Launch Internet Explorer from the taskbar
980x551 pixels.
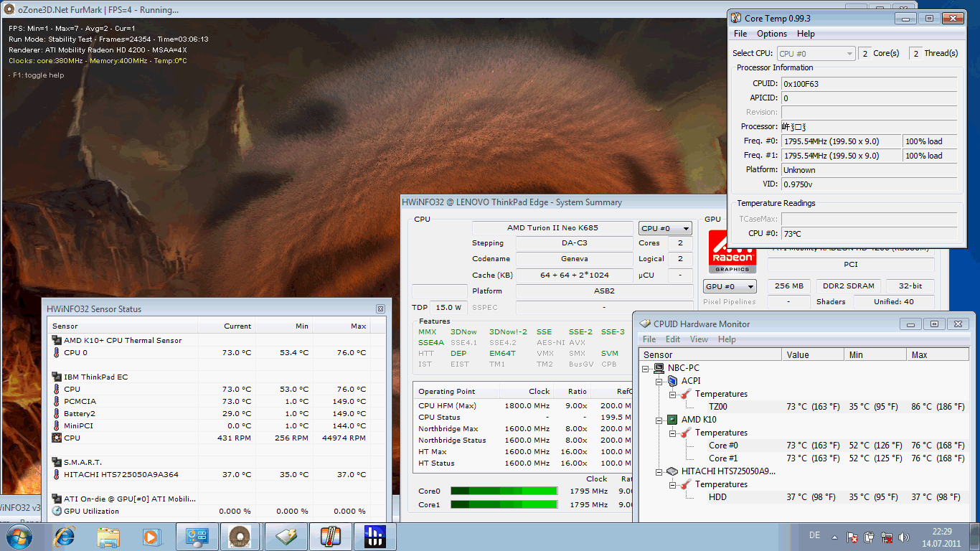65,536
